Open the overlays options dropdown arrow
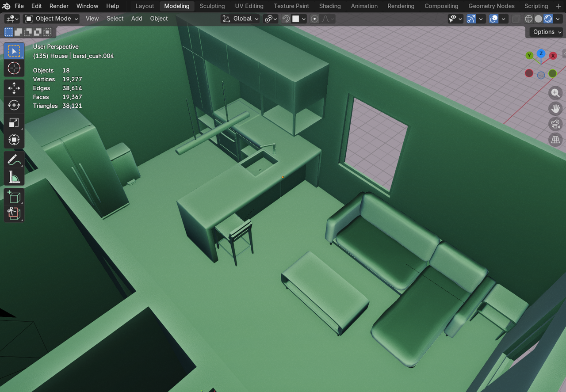This screenshot has width=566, height=392. click(504, 19)
